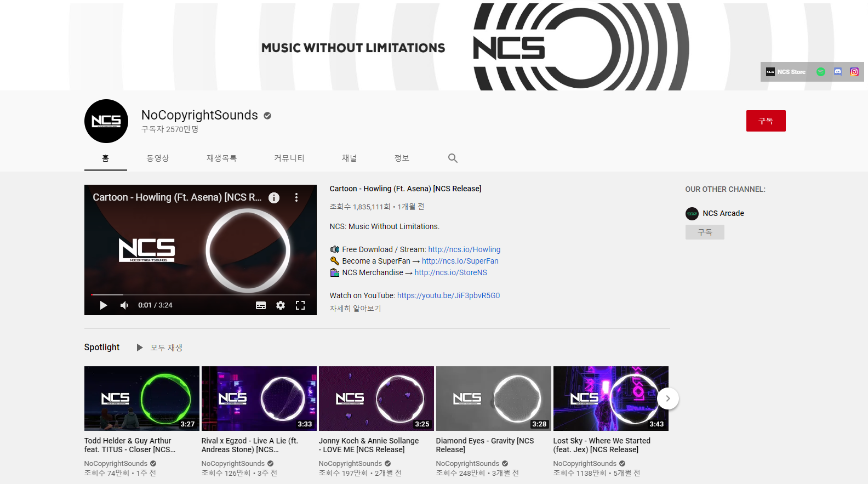Click the NCS logo in the top banner
The height and width of the screenshot is (484, 868).
point(509,48)
